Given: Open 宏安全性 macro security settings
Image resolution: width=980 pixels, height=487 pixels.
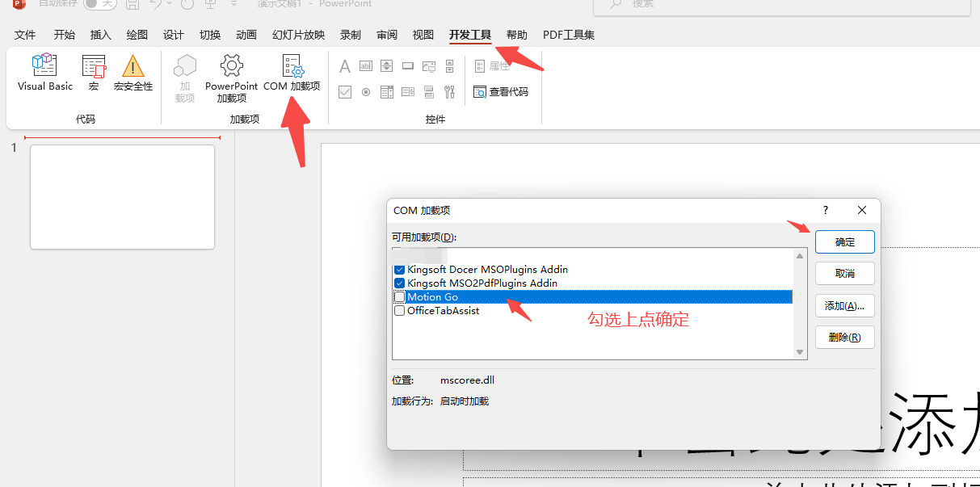Looking at the screenshot, I should pyautogui.click(x=132, y=73).
